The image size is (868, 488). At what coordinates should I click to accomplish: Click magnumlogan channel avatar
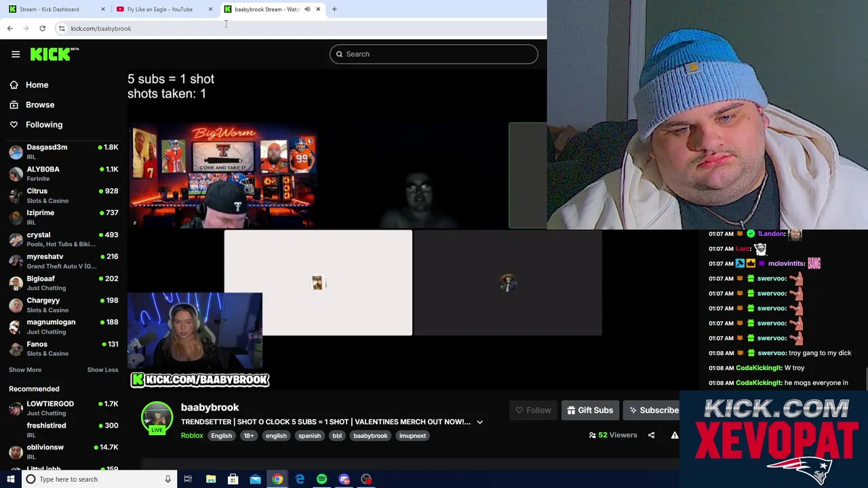pyautogui.click(x=16, y=327)
